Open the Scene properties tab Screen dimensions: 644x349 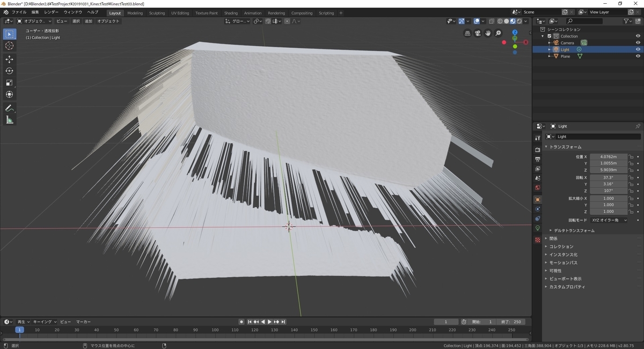(537, 178)
